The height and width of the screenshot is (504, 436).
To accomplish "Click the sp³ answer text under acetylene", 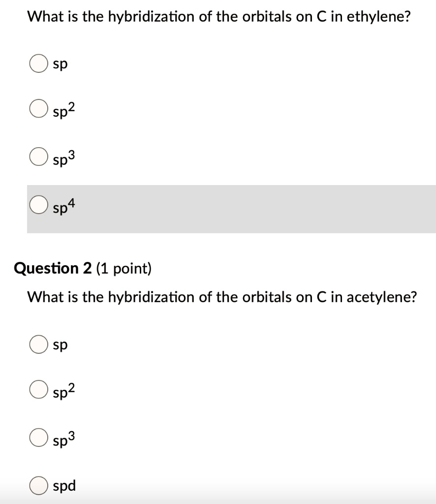I will pos(64,439).
